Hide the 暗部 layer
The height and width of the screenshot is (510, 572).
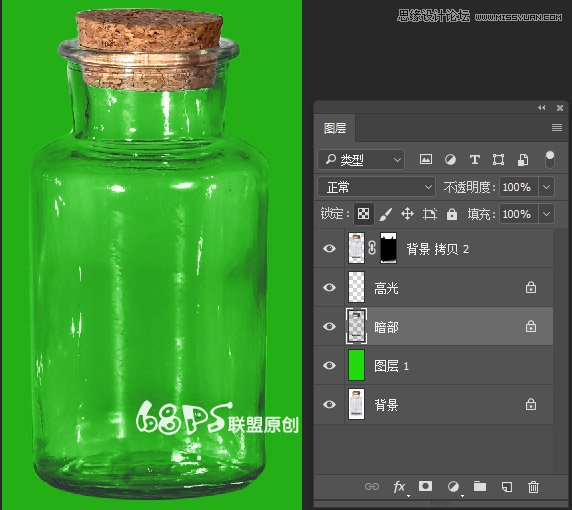coord(329,326)
